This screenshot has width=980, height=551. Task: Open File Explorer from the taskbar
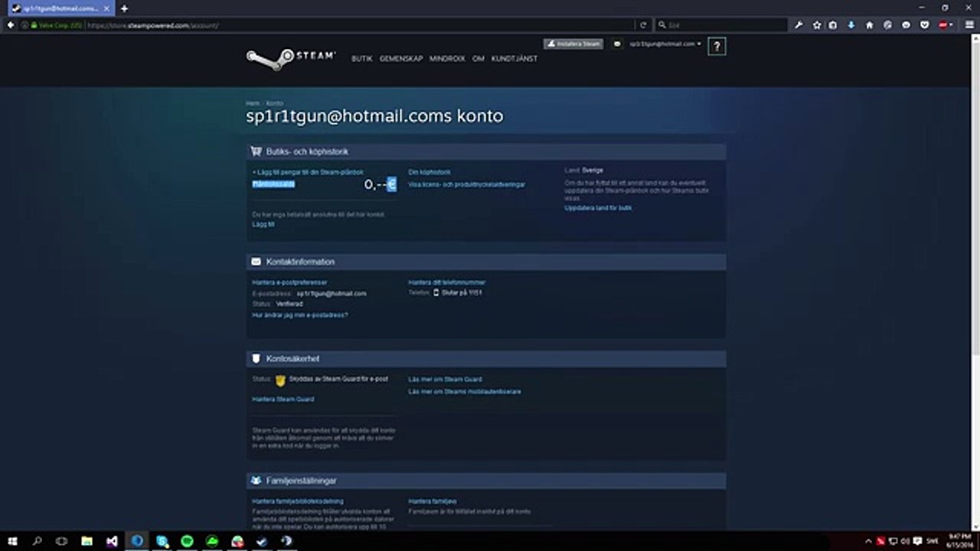point(87,541)
